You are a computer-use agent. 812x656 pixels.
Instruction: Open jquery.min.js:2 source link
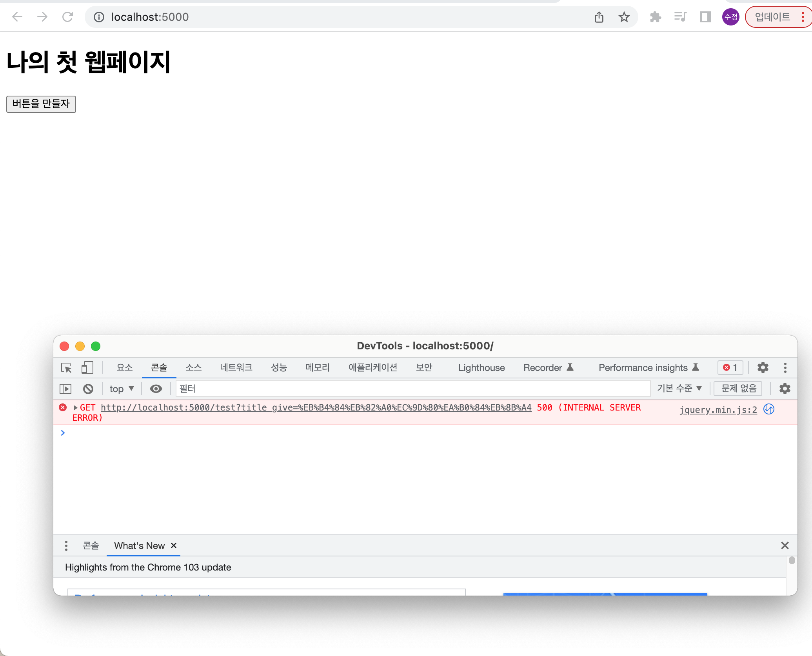(718, 410)
